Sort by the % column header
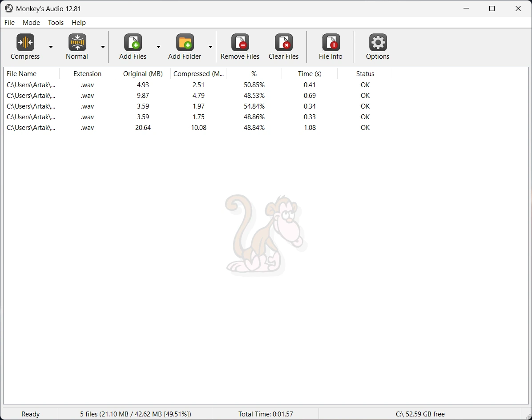The image size is (532, 420). (254, 73)
